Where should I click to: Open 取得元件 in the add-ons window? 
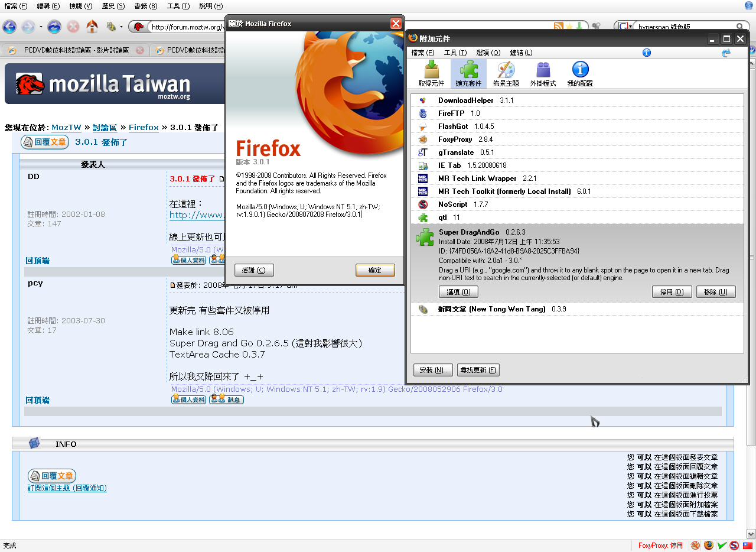431,74
